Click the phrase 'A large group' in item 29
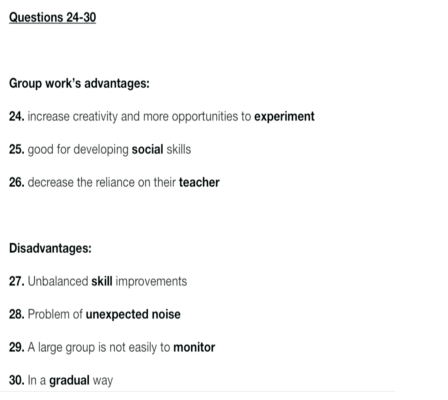 61,348
